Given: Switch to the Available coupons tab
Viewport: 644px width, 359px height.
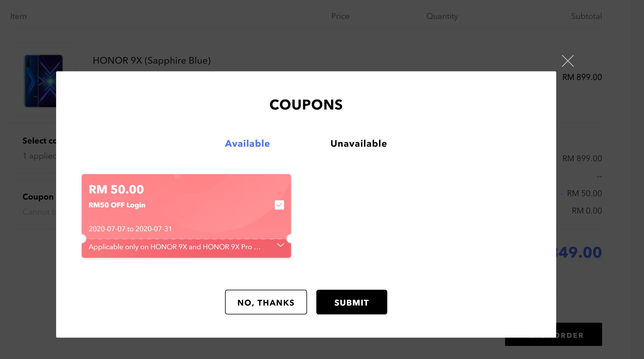Looking at the screenshot, I should (247, 143).
